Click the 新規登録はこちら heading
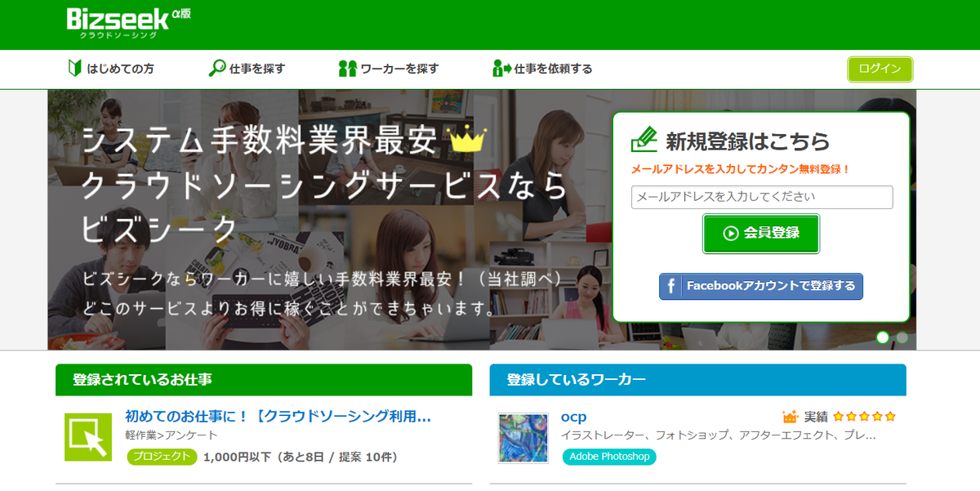The width and height of the screenshot is (980, 491). point(747,141)
